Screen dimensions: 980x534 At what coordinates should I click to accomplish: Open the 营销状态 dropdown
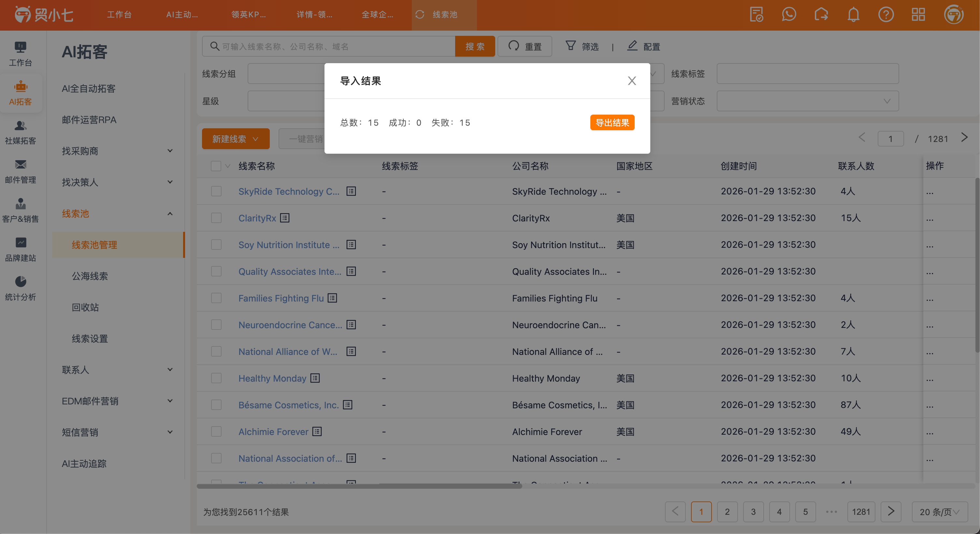807,101
